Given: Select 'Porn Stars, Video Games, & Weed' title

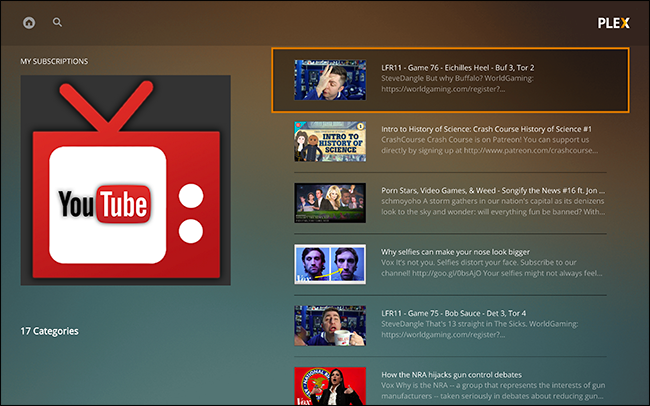Looking at the screenshot, I should tap(493, 190).
